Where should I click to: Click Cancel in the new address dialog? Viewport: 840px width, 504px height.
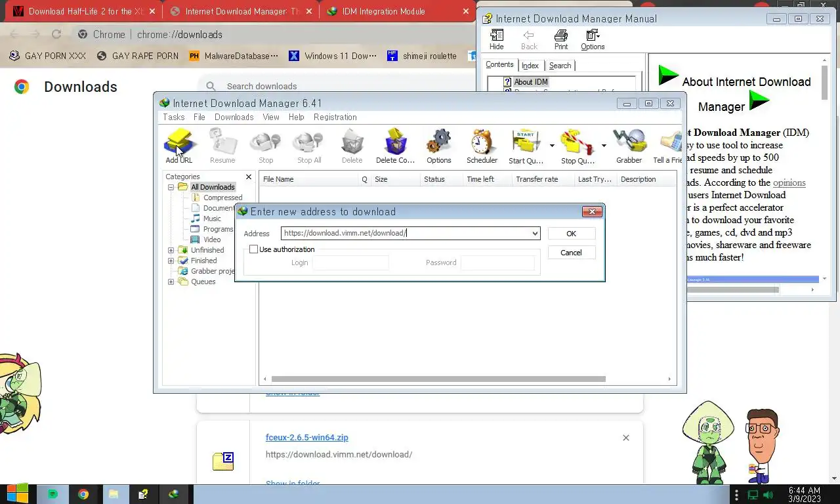[x=571, y=253]
